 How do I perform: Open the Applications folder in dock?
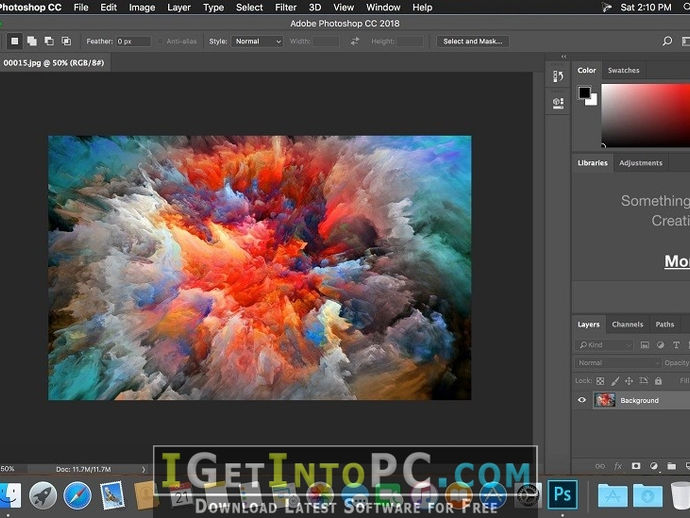click(613, 496)
